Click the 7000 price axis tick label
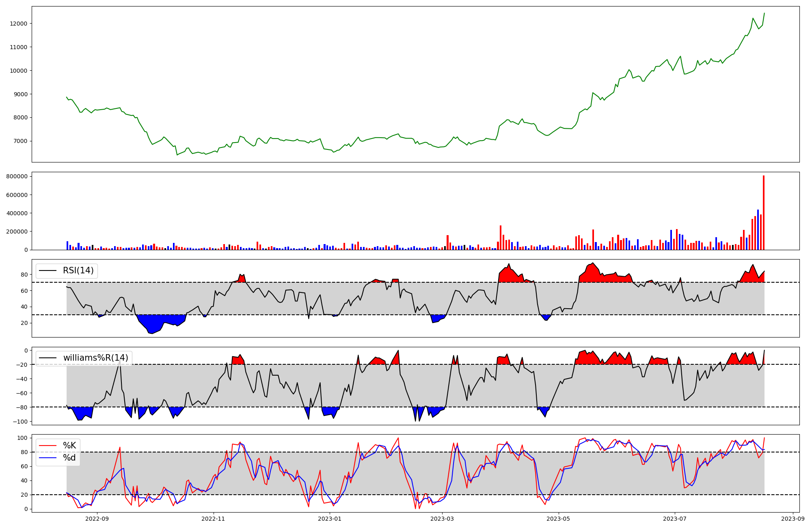Viewport: 812px width, 528px height. click(20, 141)
